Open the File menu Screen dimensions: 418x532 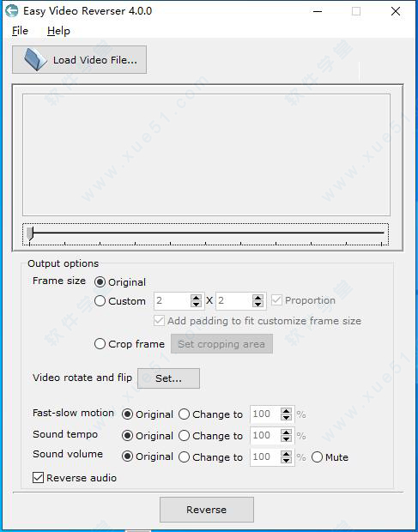click(20, 31)
